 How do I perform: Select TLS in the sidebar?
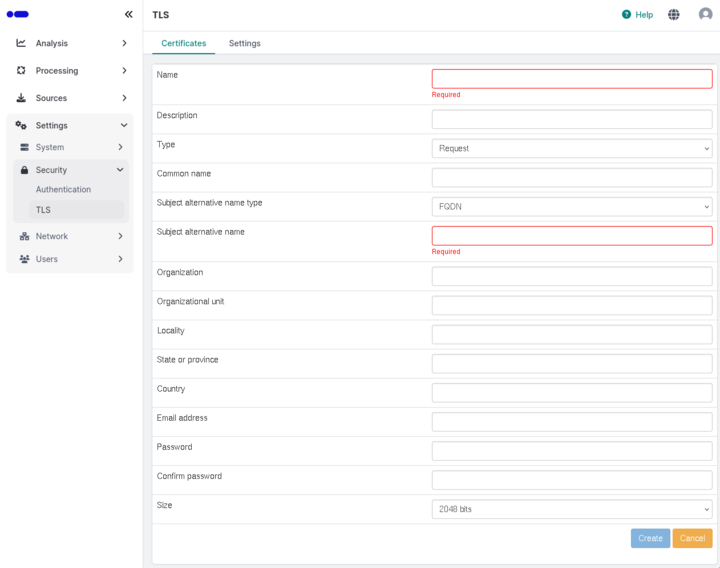(x=76, y=210)
